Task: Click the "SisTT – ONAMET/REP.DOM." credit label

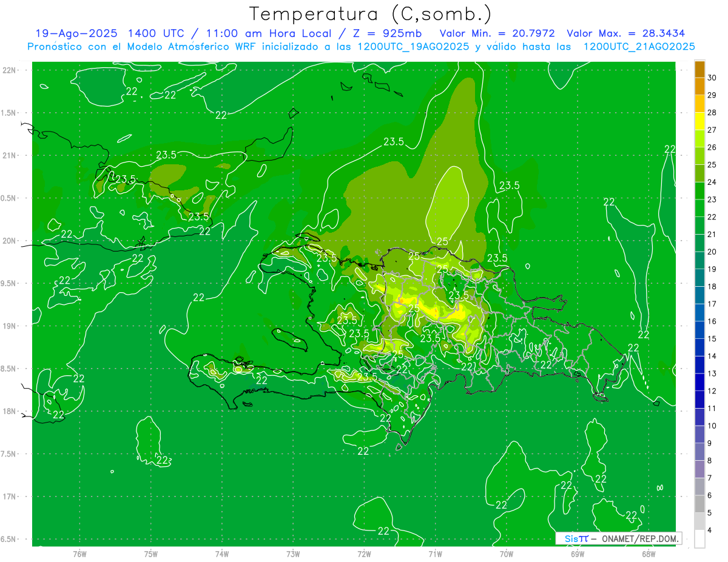Action: (619, 538)
